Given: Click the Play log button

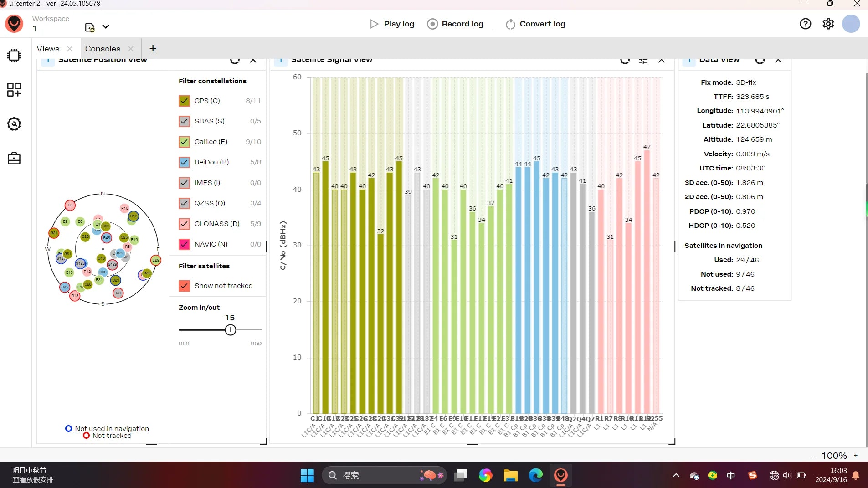Looking at the screenshot, I should [x=392, y=24].
